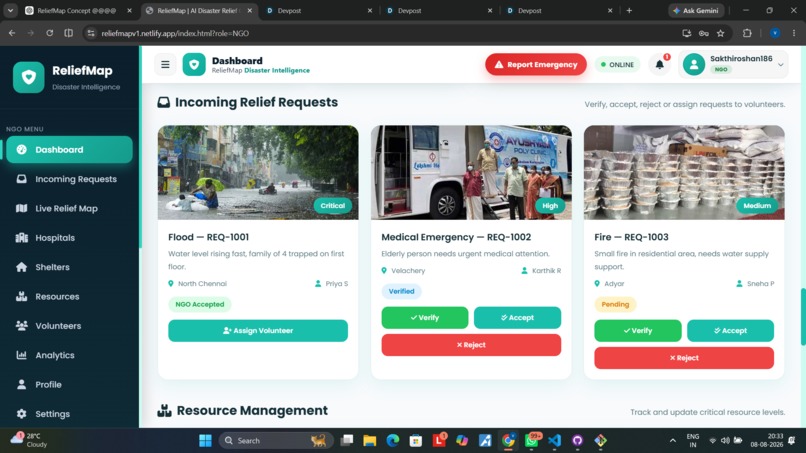Click the Pending status tag
Screen dimensions: 806x453
pos(615,304)
